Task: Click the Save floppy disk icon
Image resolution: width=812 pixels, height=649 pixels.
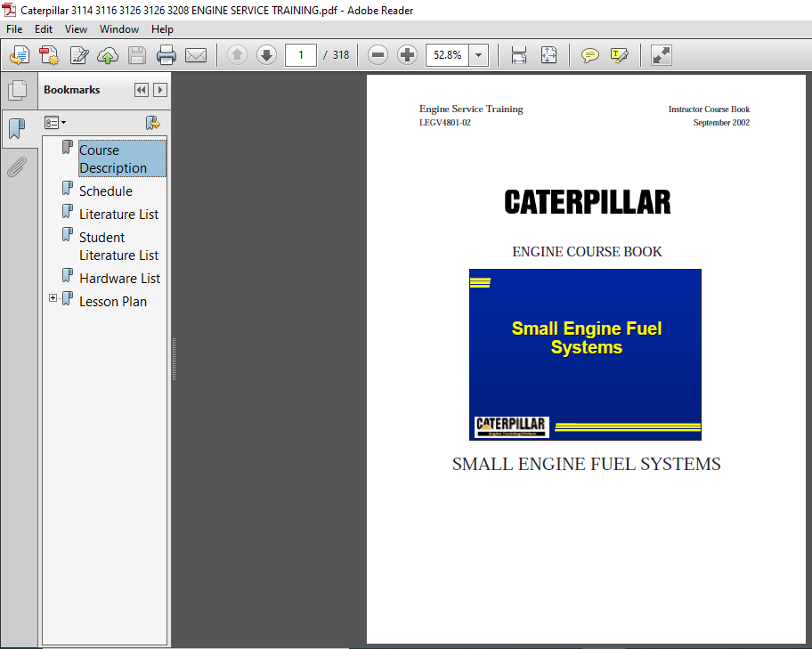Action: tap(137, 55)
